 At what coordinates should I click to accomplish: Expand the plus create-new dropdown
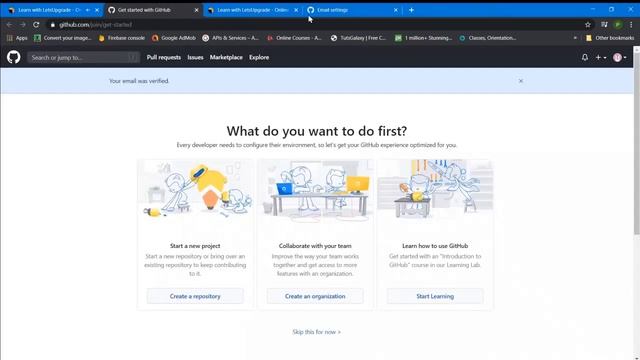point(600,58)
